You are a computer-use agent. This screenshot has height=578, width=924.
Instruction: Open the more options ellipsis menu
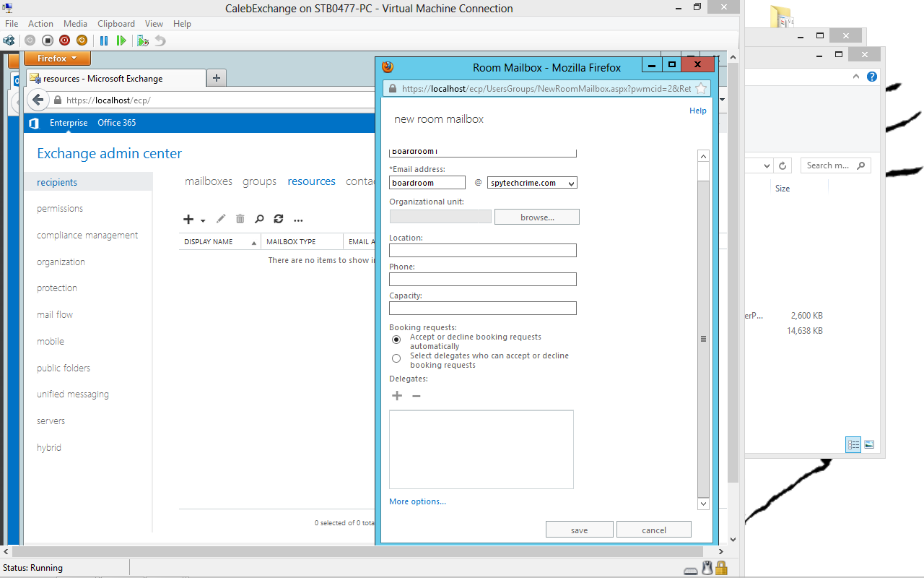[298, 220]
